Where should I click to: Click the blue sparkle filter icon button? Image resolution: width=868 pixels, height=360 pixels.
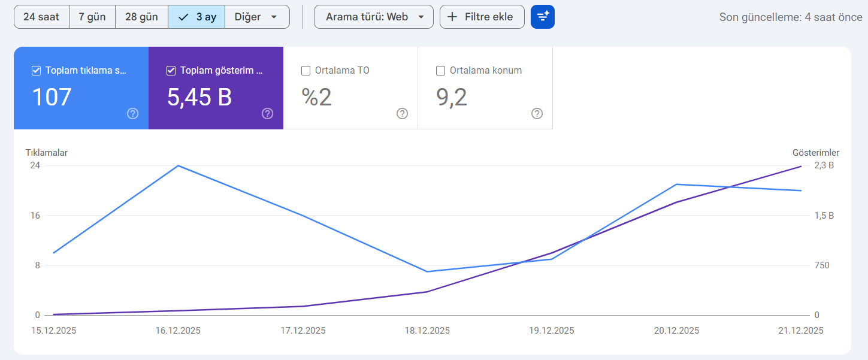(542, 17)
